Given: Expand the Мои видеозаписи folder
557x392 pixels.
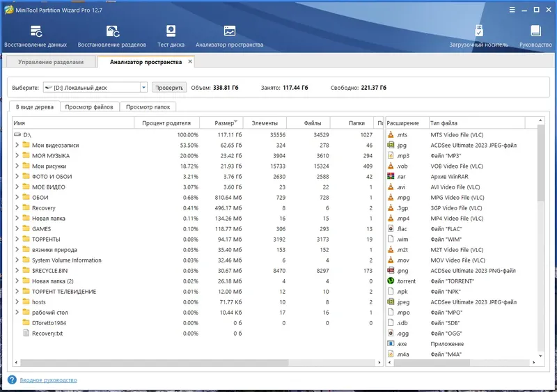Looking at the screenshot, I should click(17, 146).
